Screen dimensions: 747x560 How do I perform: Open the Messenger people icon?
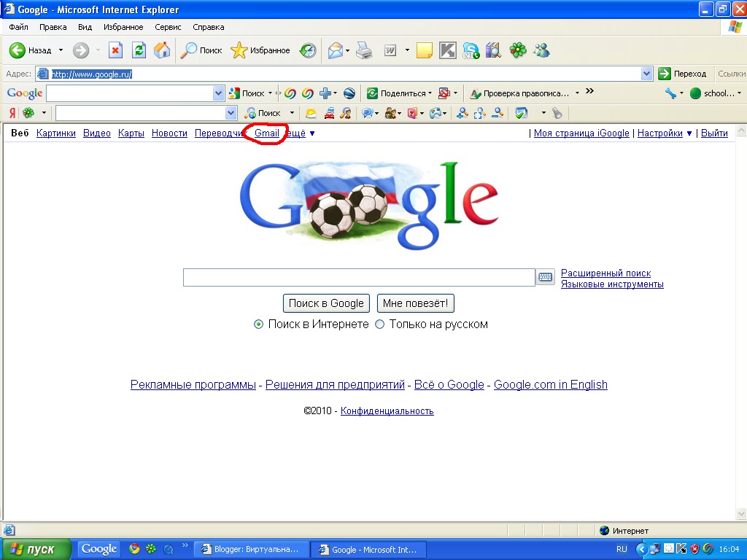542,50
